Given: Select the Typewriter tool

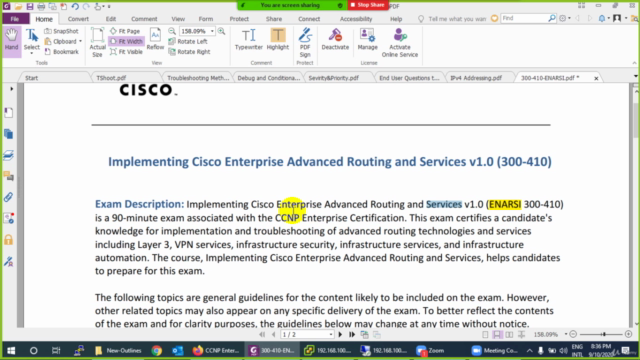Looking at the screenshot, I should click(249, 40).
